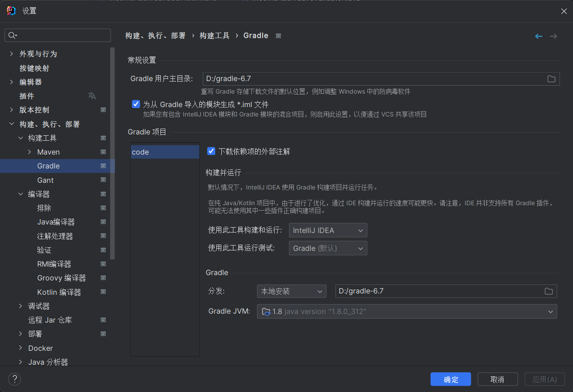Image resolution: width=573 pixels, height=392 pixels.
Task: Open the Gradle JVM dropdown showing 1.8
Action: click(x=407, y=311)
